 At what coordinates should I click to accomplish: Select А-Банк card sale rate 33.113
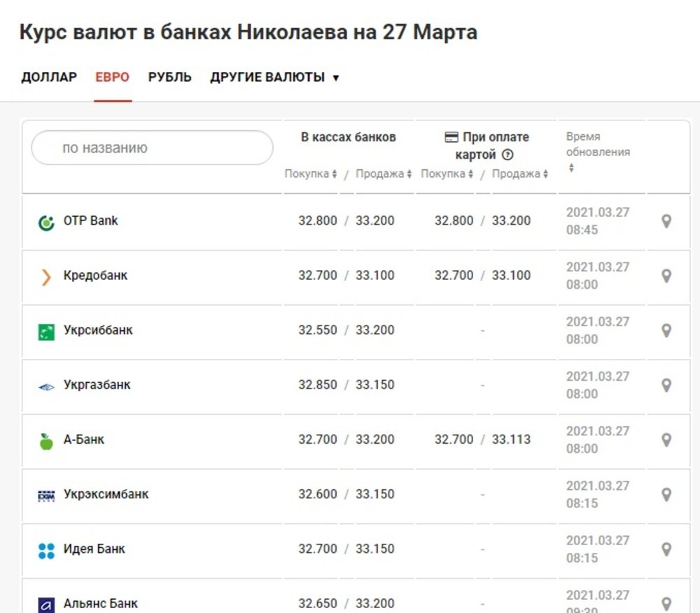512,439
